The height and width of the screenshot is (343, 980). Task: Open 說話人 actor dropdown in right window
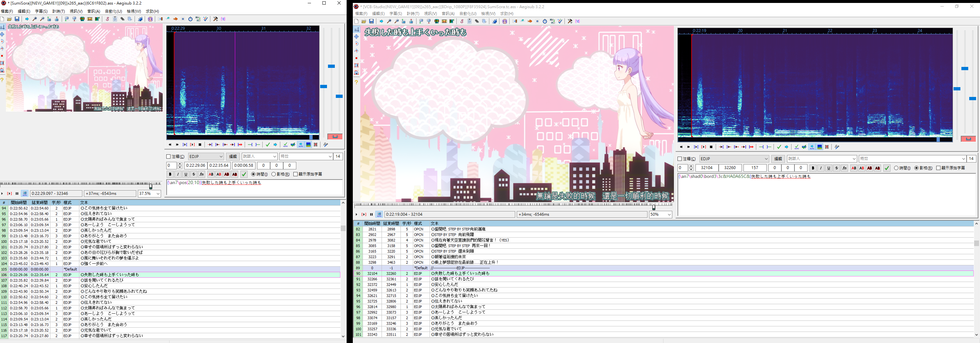tap(822, 159)
